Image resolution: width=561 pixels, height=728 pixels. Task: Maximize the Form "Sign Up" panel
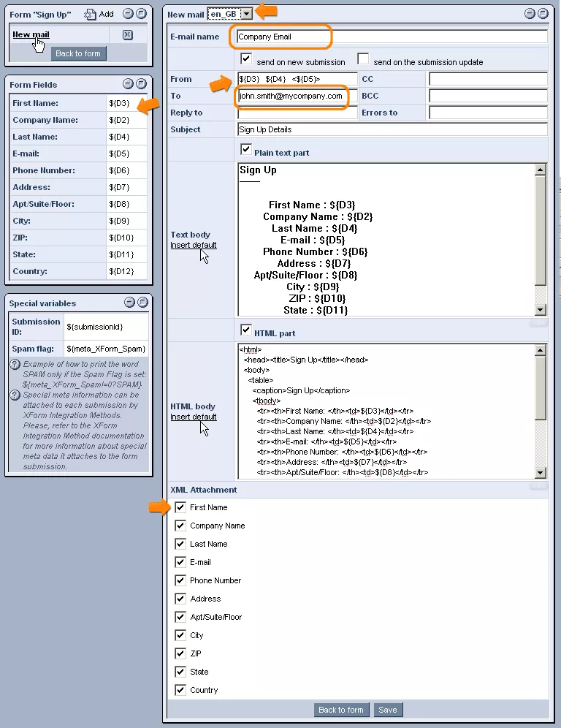(x=141, y=13)
